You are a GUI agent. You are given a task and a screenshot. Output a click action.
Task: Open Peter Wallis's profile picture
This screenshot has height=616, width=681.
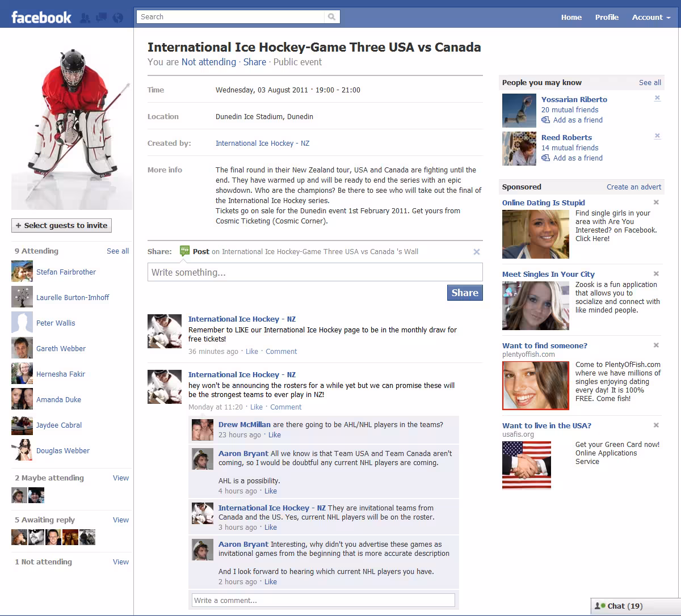pos(22,322)
